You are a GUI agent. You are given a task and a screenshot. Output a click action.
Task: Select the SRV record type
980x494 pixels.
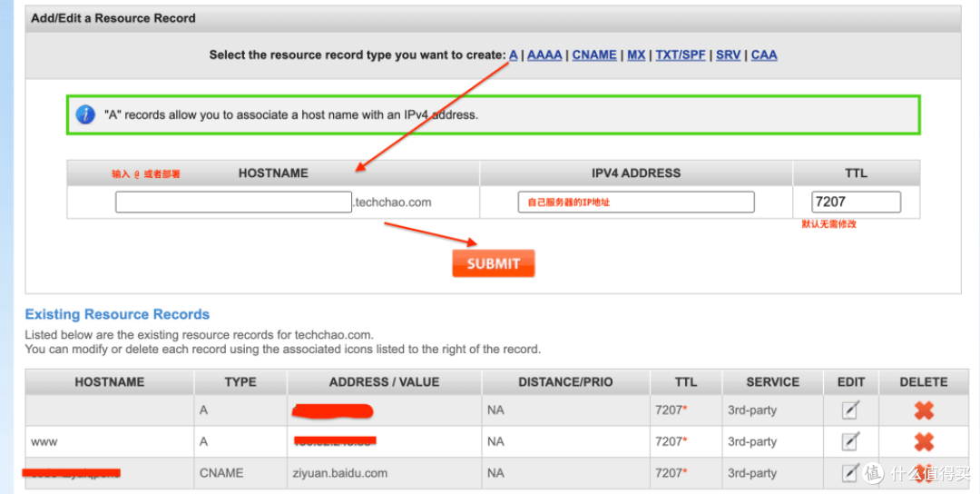(728, 54)
